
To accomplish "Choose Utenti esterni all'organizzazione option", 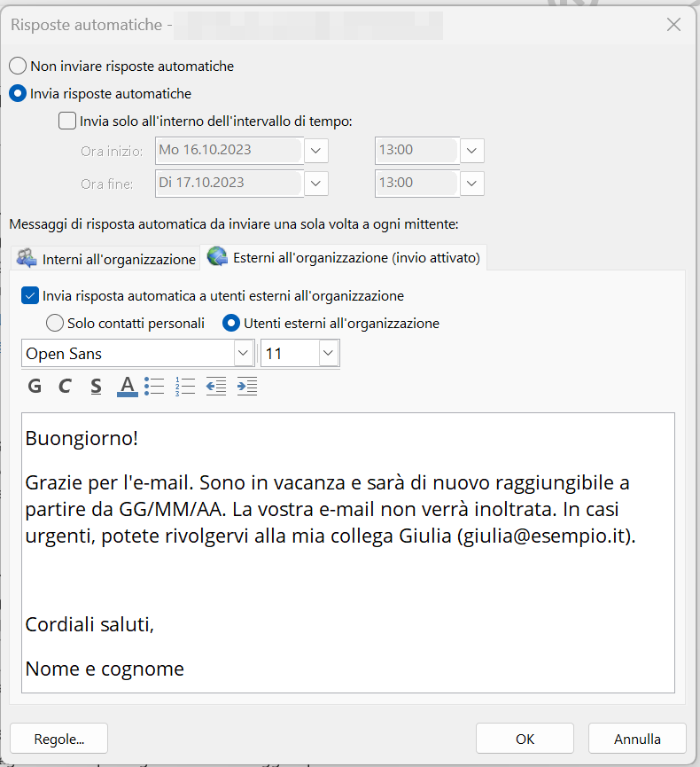I will [230, 324].
